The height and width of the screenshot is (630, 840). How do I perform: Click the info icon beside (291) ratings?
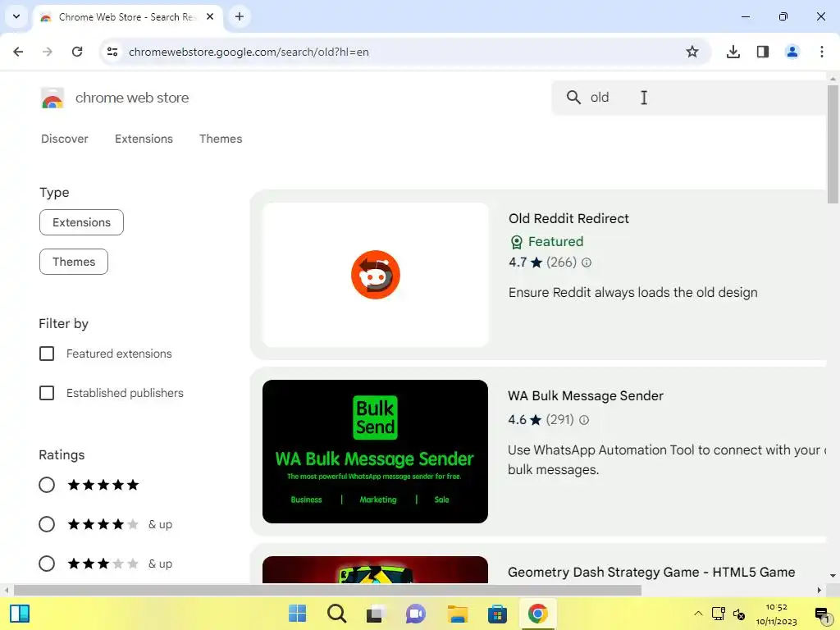(x=584, y=420)
